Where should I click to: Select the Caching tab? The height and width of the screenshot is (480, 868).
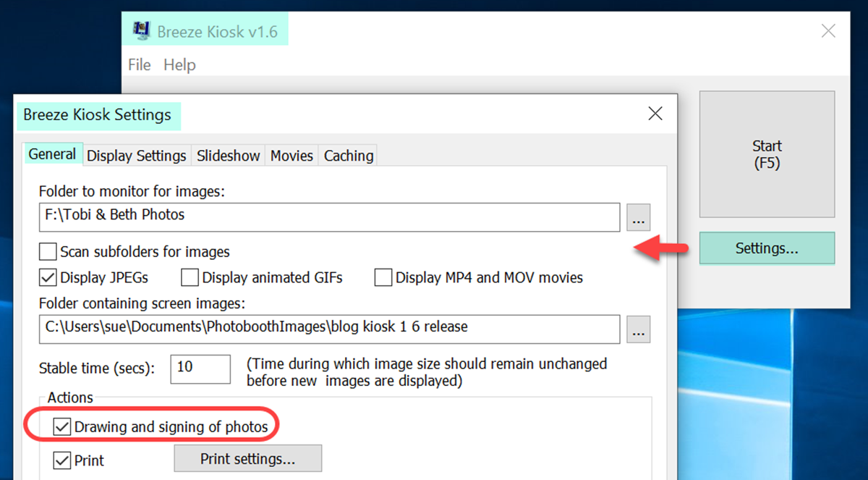349,156
